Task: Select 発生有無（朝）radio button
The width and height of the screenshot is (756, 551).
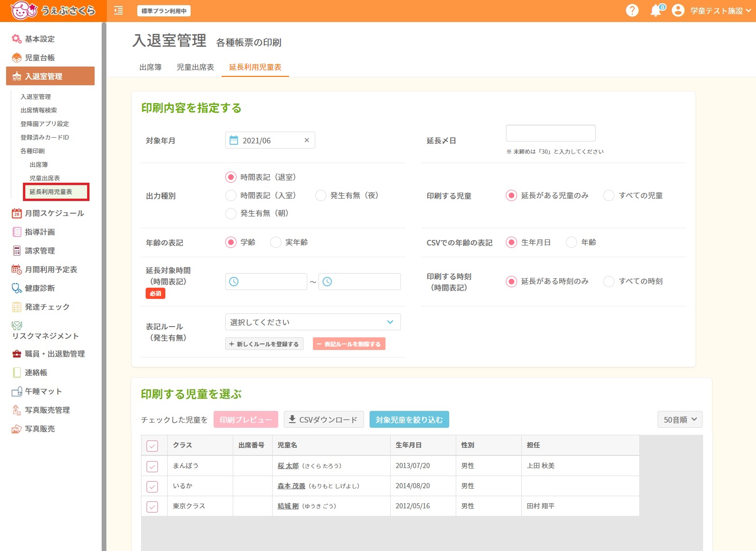Action: pyautogui.click(x=231, y=213)
